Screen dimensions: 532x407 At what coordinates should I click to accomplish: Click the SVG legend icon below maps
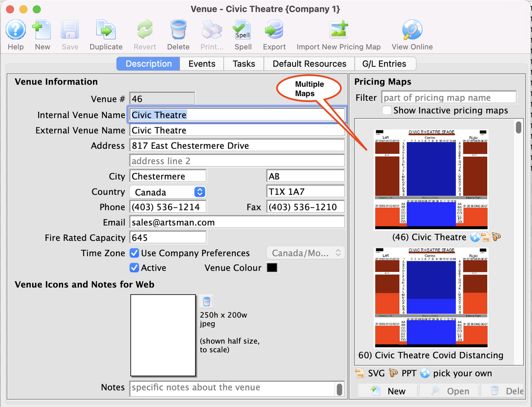[x=360, y=373]
